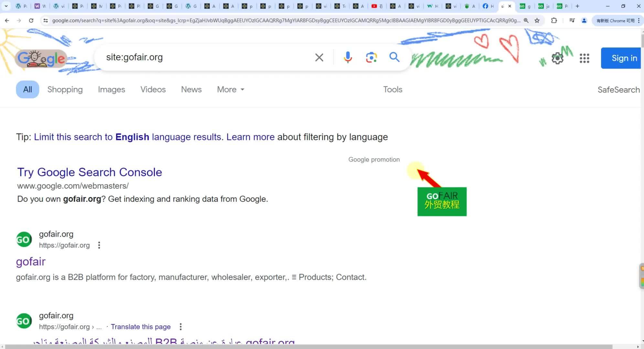
Task: Submit search with magnifier icon
Action: coord(394,57)
